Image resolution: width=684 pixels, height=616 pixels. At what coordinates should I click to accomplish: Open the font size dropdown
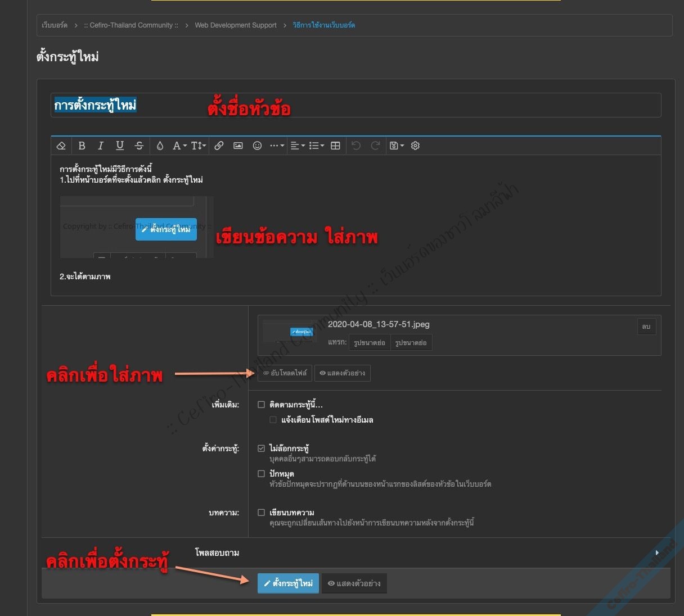[x=198, y=146]
